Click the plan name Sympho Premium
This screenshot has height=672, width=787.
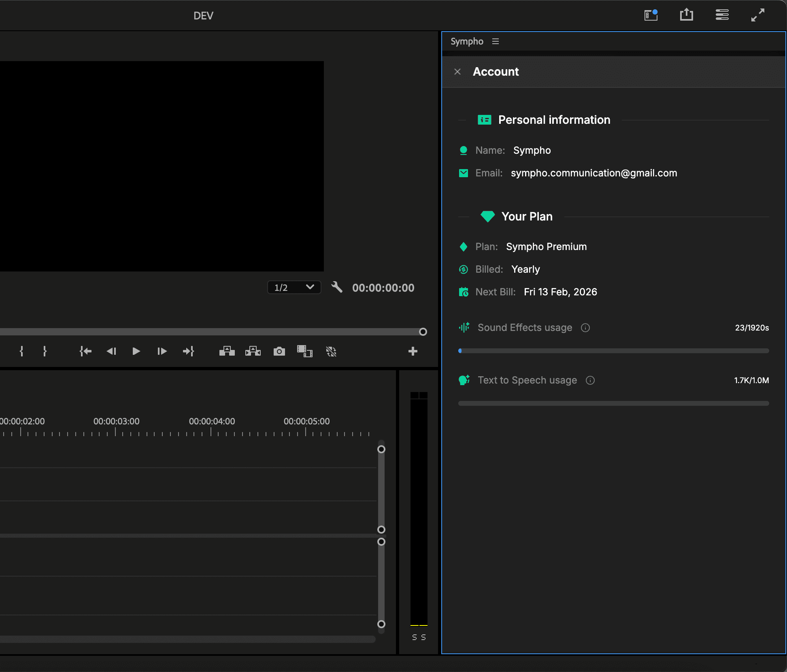[x=547, y=247]
